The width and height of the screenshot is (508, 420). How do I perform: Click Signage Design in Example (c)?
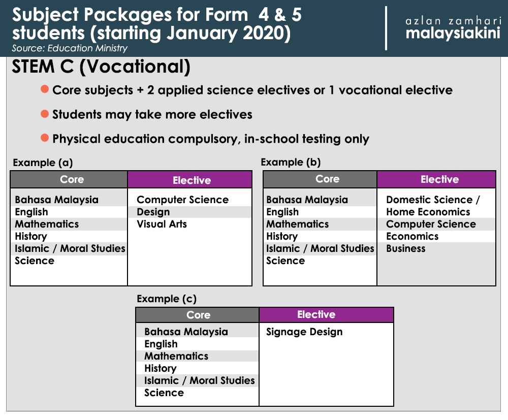[x=304, y=332]
